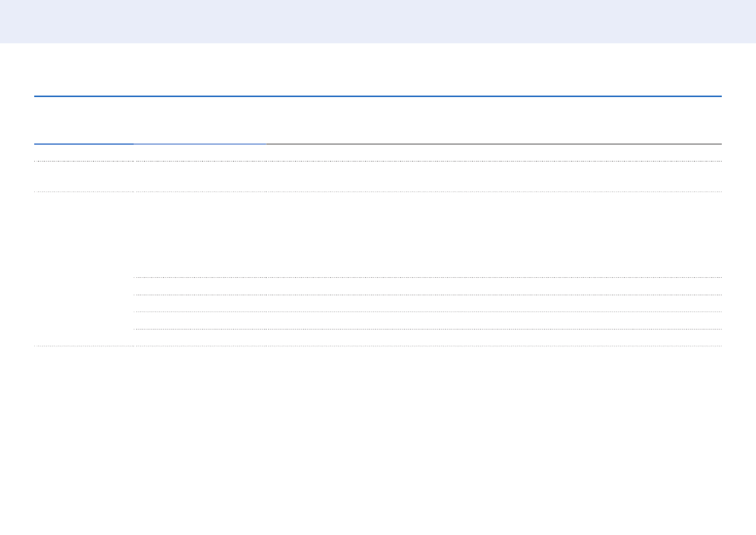Click the last short sub-row in the second column
Viewport: 756px width, 535px height.
click(200, 338)
